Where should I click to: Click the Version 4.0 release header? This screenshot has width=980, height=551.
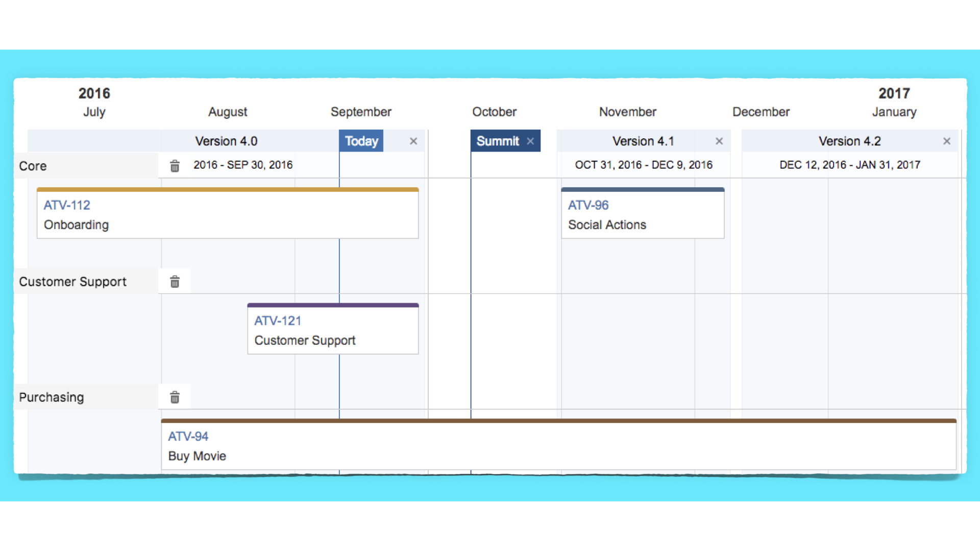pyautogui.click(x=226, y=141)
